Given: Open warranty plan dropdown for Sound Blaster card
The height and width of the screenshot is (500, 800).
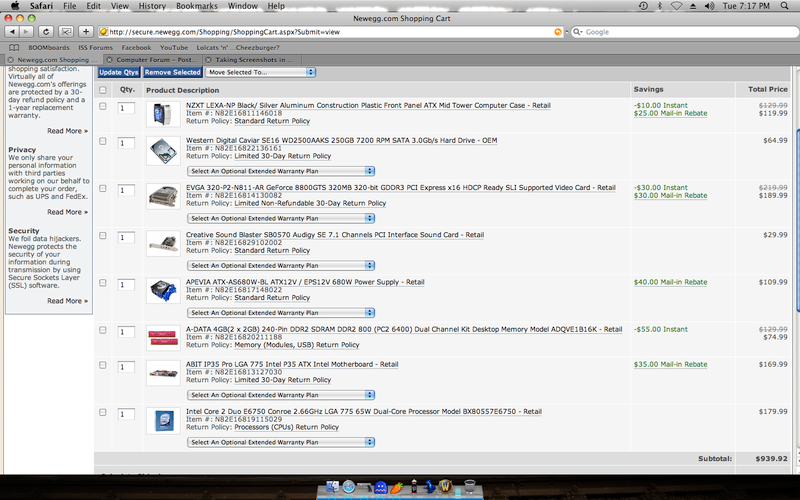Looking at the screenshot, I should click(281, 265).
